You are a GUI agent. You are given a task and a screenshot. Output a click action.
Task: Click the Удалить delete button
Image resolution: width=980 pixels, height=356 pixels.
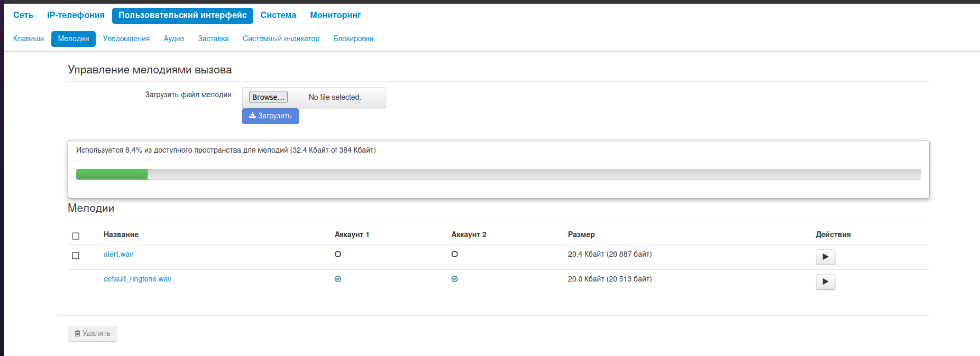[93, 334]
